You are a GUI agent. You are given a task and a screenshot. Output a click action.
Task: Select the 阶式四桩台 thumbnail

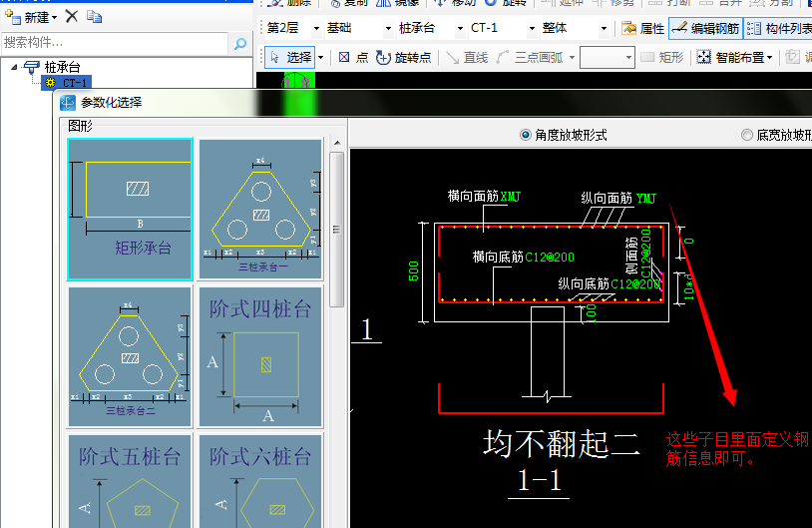pos(260,356)
